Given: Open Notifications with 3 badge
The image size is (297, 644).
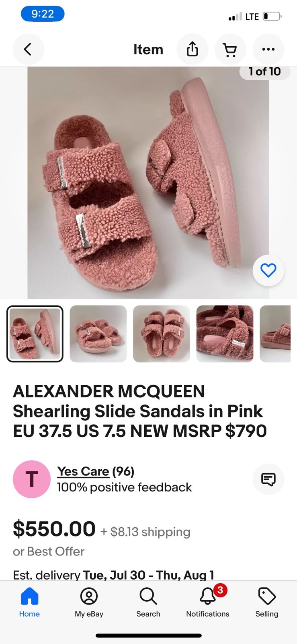Looking at the screenshot, I should pyautogui.click(x=208, y=603).
